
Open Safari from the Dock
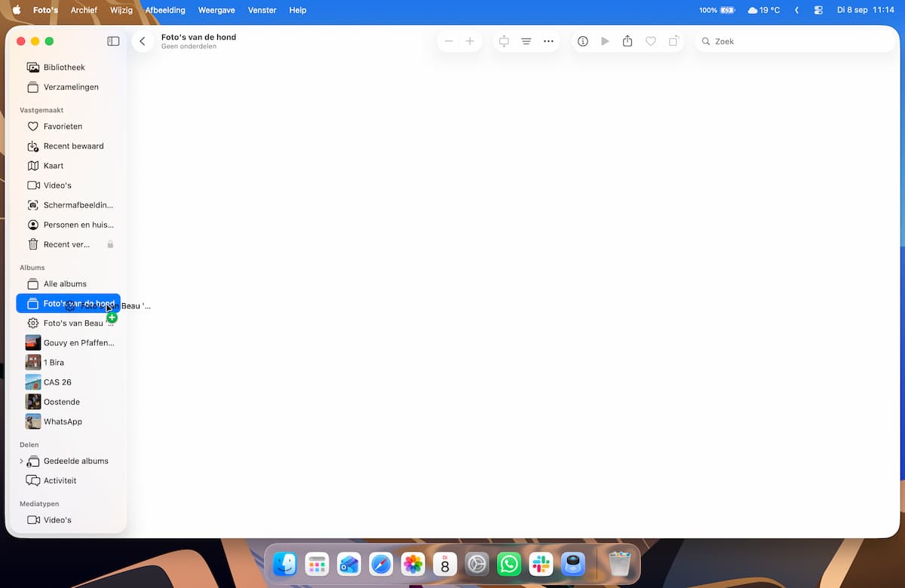(x=381, y=564)
